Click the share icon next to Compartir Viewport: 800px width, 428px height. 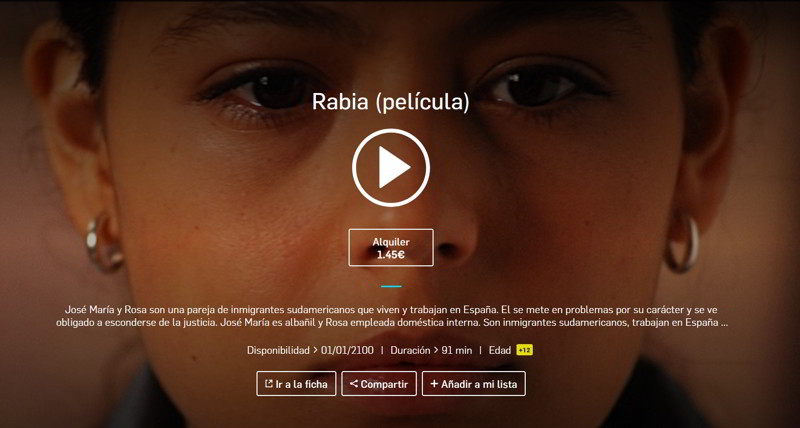click(354, 384)
